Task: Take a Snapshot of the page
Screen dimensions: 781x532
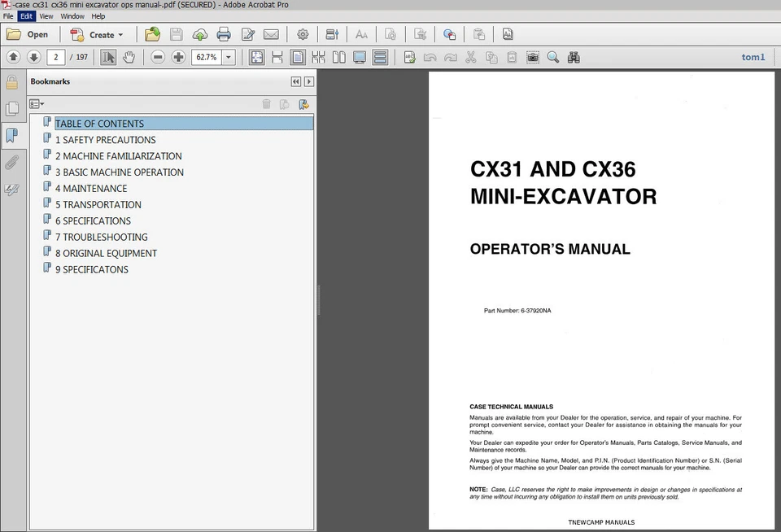Action: (x=533, y=57)
